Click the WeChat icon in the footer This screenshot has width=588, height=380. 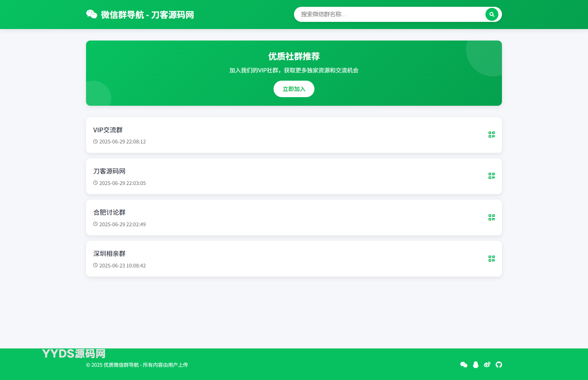click(x=464, y=365)
